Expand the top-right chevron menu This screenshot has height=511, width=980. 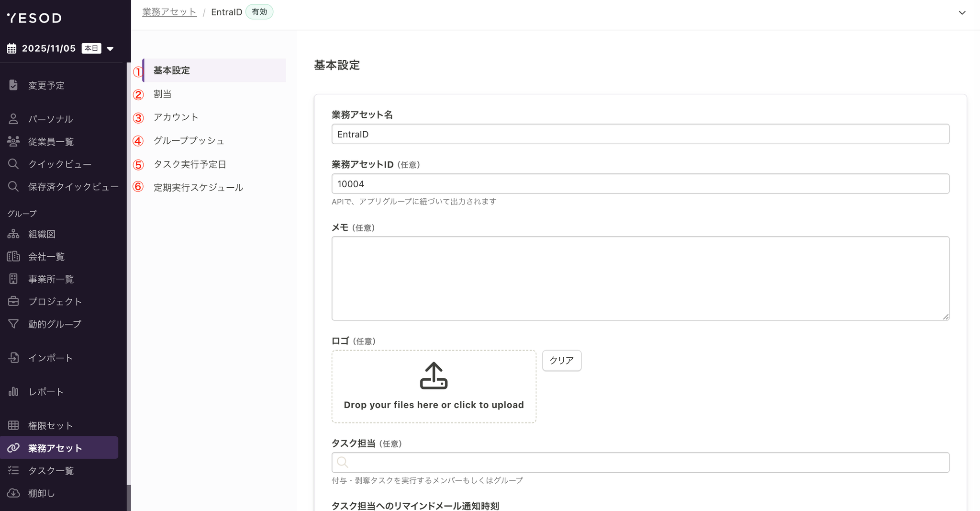click(962, 13)
